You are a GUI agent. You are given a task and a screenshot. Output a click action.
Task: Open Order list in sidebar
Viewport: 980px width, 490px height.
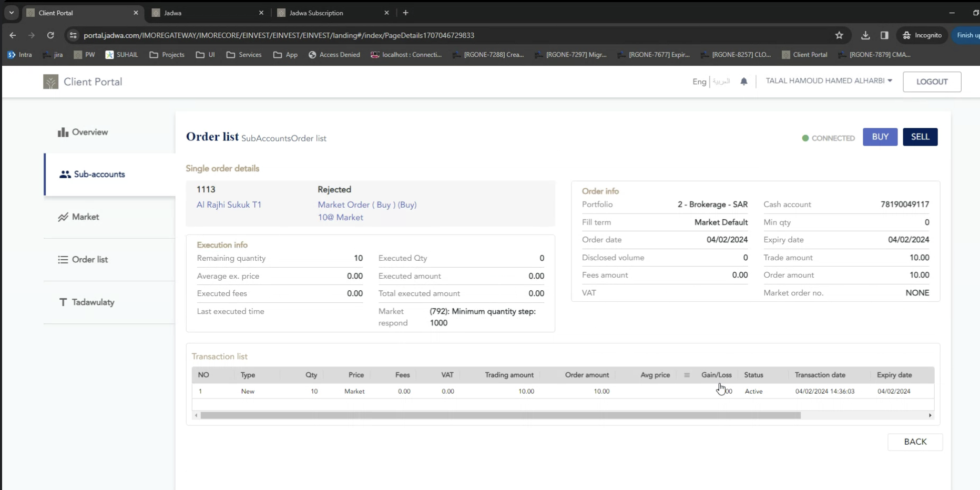point(83,260)
